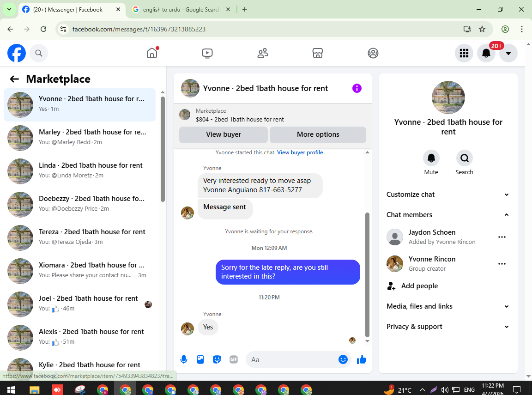Viewport: 532px width, 395px height.
Task: Open the Doebezzy conversation
Action: pos(80,205)
